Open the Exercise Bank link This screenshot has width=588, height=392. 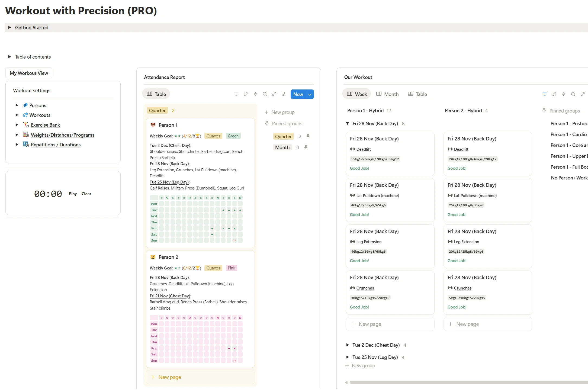[45, 125]
